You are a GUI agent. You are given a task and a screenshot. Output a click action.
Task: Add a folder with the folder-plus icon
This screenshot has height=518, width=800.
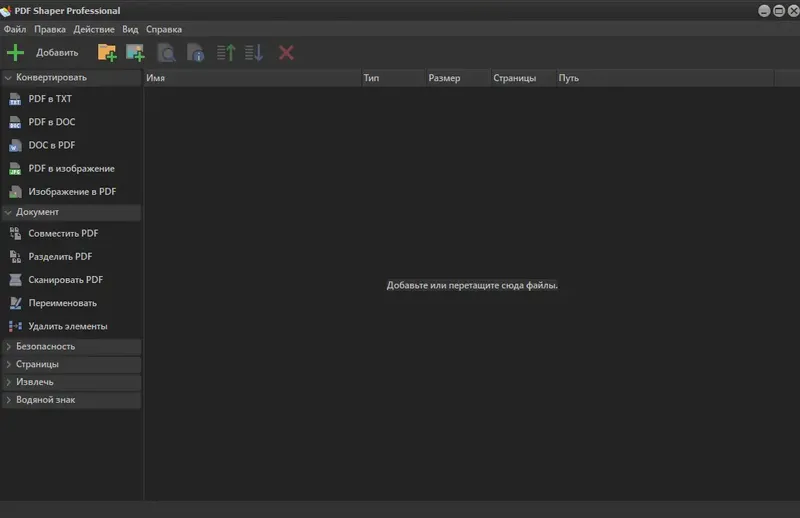107,53
